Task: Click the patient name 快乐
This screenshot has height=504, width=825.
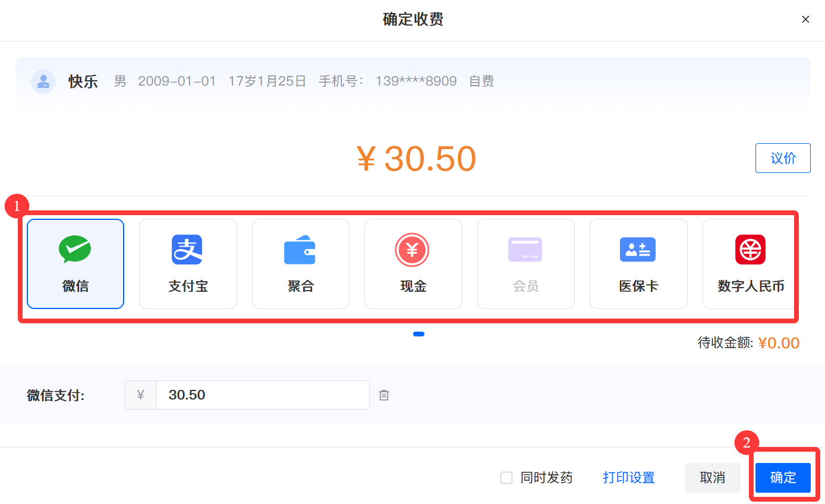Action: click(83, 81)
